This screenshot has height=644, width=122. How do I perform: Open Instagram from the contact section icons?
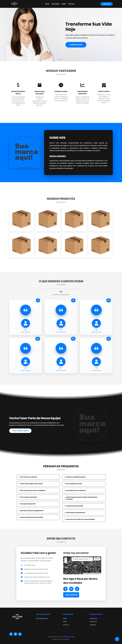pos(71,589)
